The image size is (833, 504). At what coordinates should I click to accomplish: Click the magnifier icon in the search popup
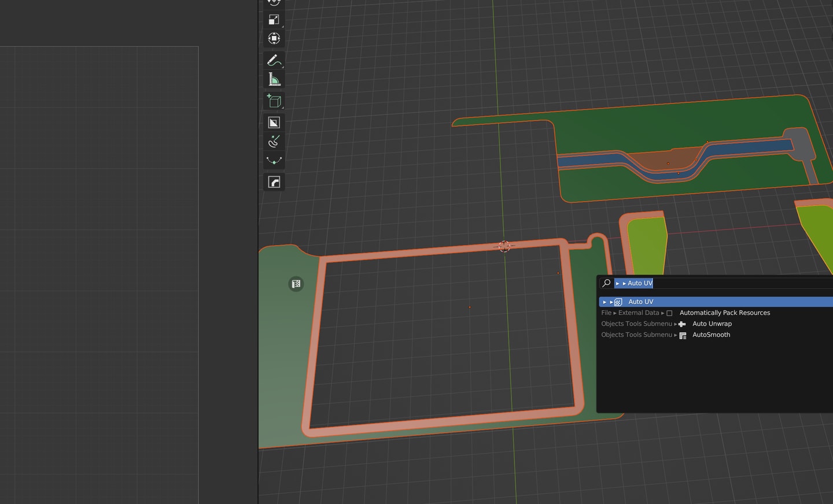[606, 283]
